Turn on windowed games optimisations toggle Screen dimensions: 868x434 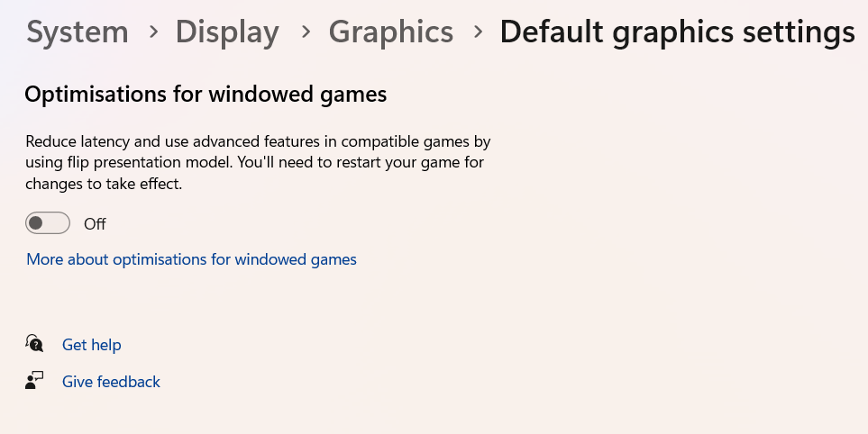[x=48, y=222]
